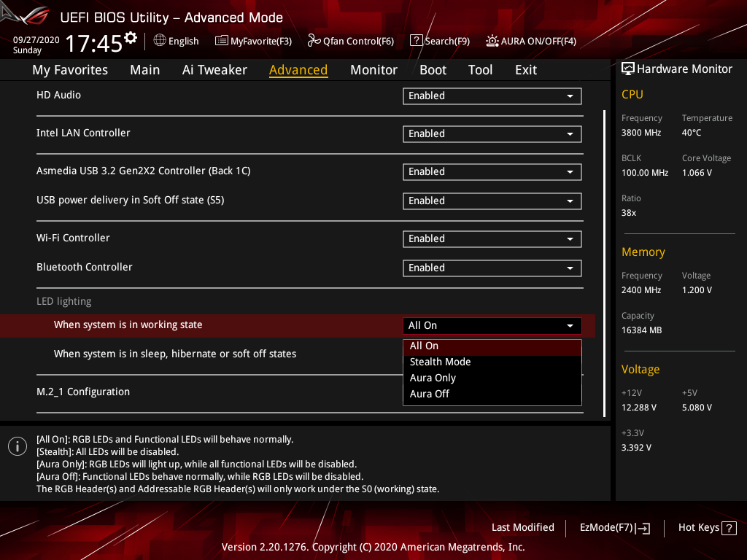
Task: Open the Intel LAN Controller dropdown
Action: (x=492, y=134)
